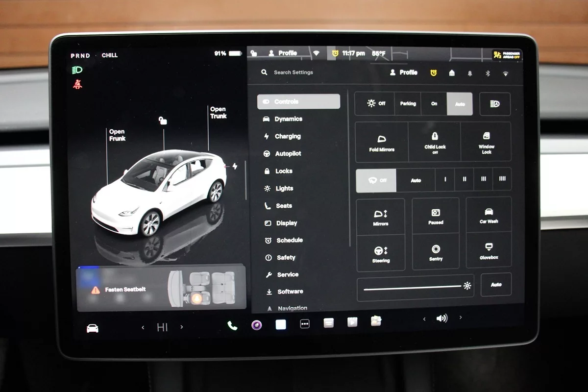The width and height of the screenshot is (588, 392).
Task: Tap Open Frunk
Action: (117, 135)
